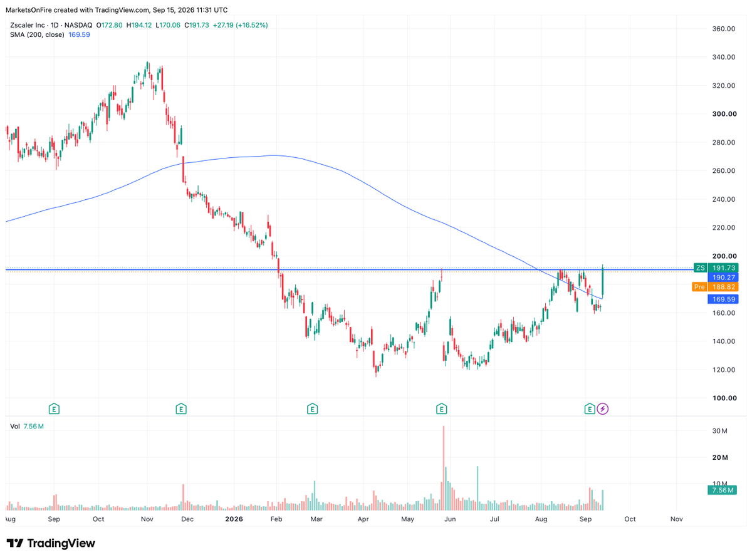
Task: Click the NASDAQ exchange label
Action: coord(80,25)
